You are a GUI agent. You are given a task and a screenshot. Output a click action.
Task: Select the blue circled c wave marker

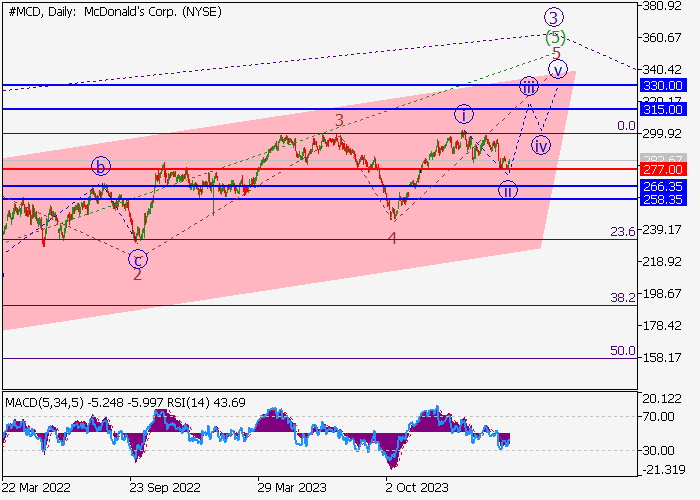click(138, 259)
